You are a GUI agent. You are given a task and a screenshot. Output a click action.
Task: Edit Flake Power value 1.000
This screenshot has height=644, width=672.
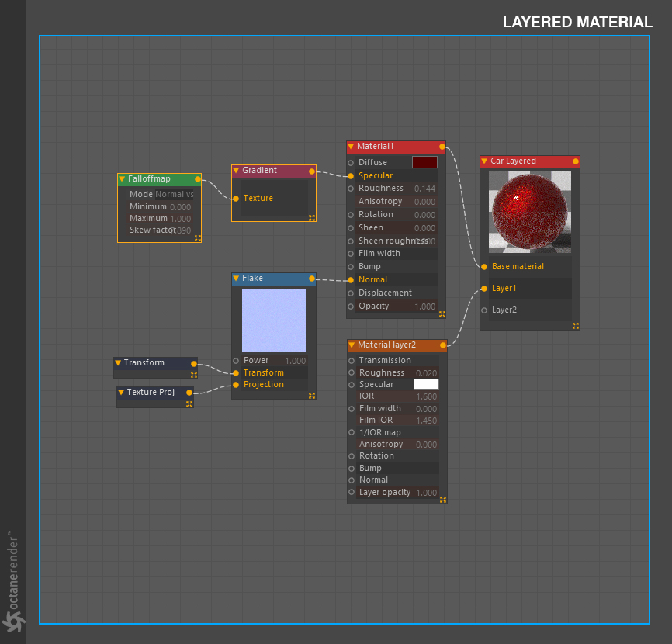(296, 362)
